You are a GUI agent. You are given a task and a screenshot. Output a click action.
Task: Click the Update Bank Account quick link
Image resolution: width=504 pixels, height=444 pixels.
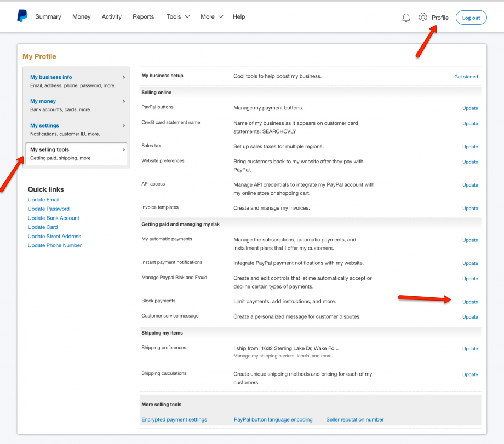coord(53,218)
